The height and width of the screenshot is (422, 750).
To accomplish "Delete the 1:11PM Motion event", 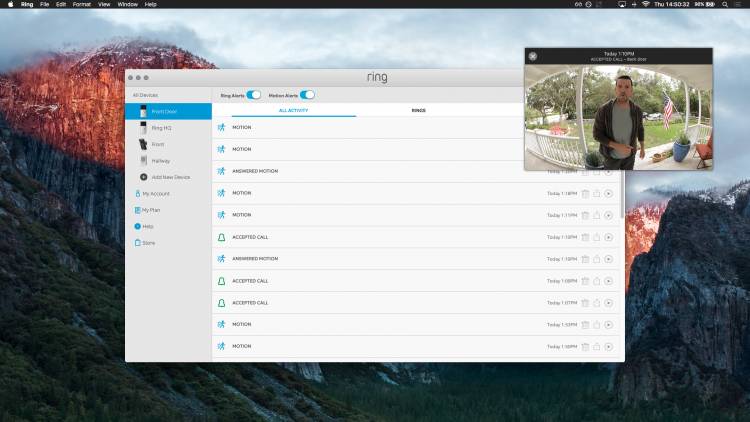I will pos(585,215).
